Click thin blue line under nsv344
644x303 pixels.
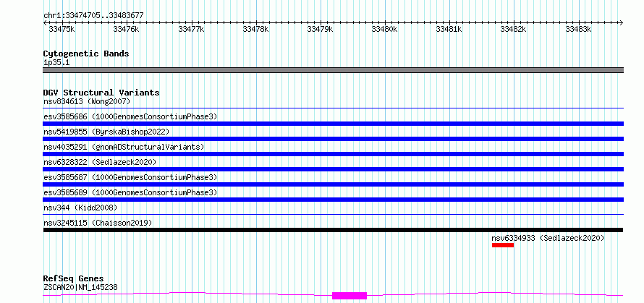[333, 214]
